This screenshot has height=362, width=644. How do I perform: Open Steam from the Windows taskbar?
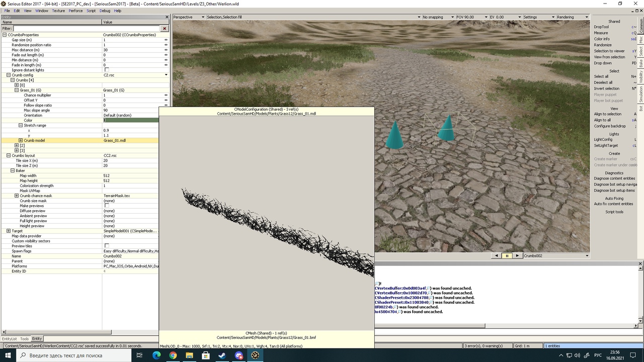click(222, 355)
